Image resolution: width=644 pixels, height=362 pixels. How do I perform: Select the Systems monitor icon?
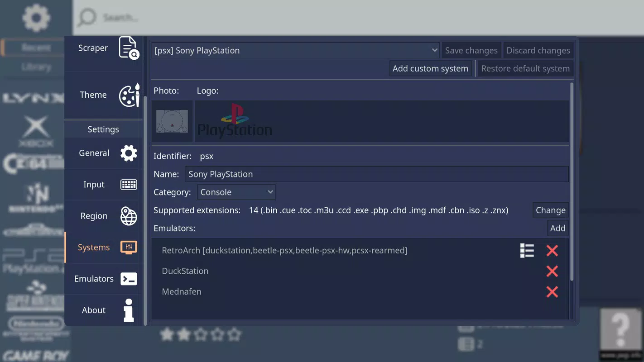pyautogui.click(x=129, y=248)
